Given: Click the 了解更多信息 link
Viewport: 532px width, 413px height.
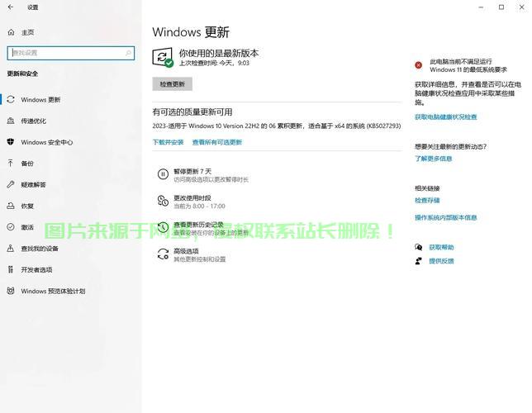Looking at the screenshot, I should click(433, 159).
